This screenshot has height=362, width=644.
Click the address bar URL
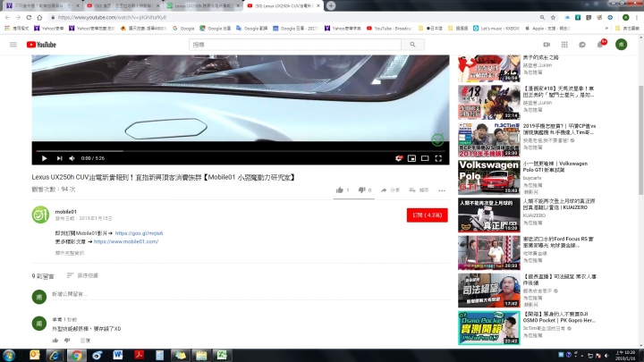[112, 17]
